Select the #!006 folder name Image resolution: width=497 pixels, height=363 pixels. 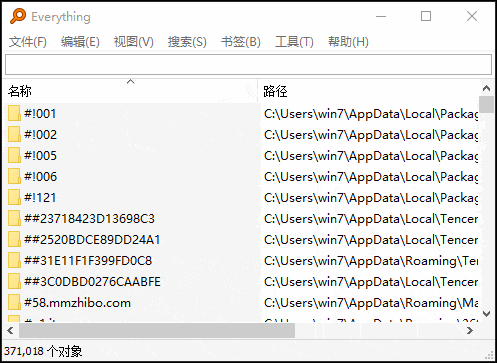click(41, 177)
